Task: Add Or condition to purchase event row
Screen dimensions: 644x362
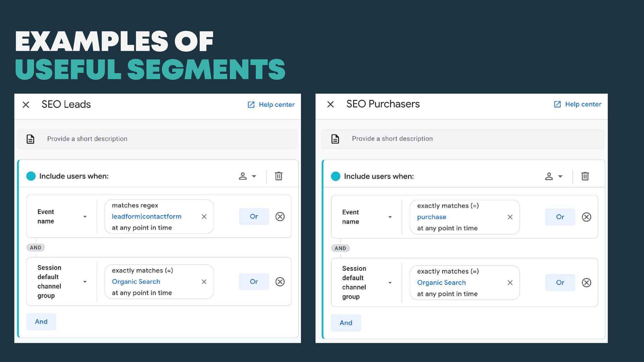Action: click(560, 217)
